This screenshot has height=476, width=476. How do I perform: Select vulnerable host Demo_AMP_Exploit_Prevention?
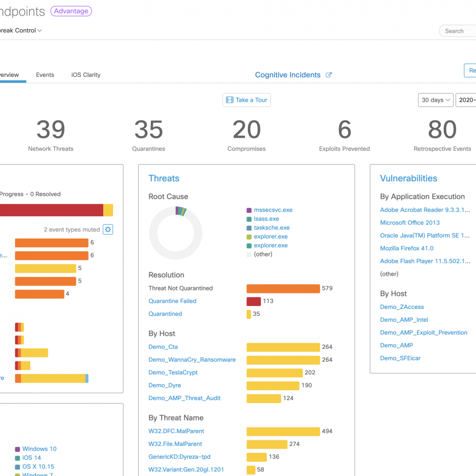pos(423,333)
